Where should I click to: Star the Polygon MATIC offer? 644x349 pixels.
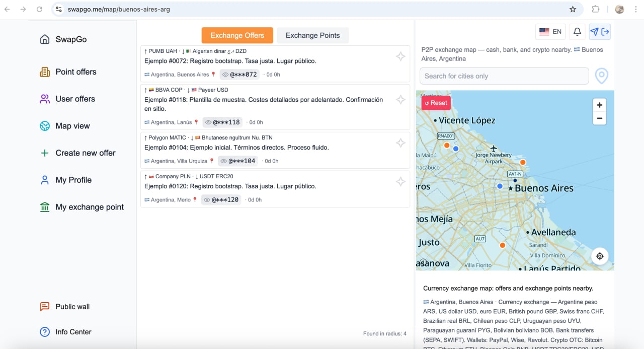(x=400, y=143)
